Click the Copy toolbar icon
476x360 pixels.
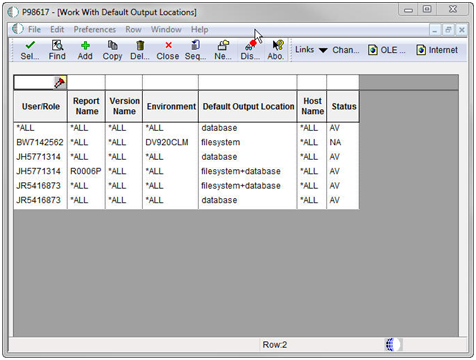tap(112, 45)
